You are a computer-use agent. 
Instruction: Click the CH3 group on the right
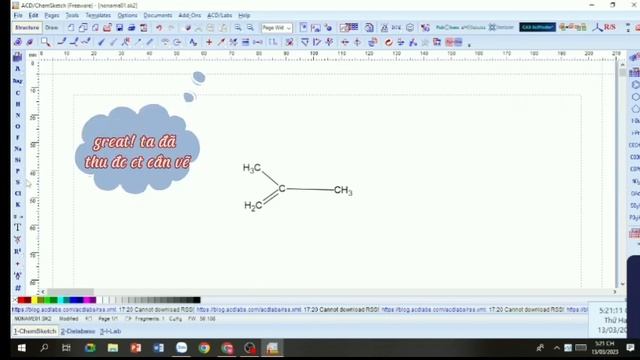click(343, 190)
